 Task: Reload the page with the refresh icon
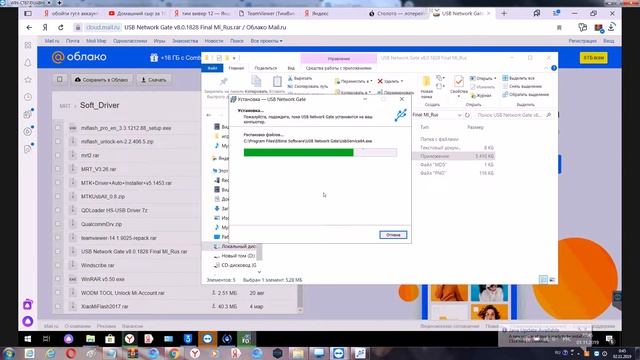pyautogui.click(x=60, y=27)
